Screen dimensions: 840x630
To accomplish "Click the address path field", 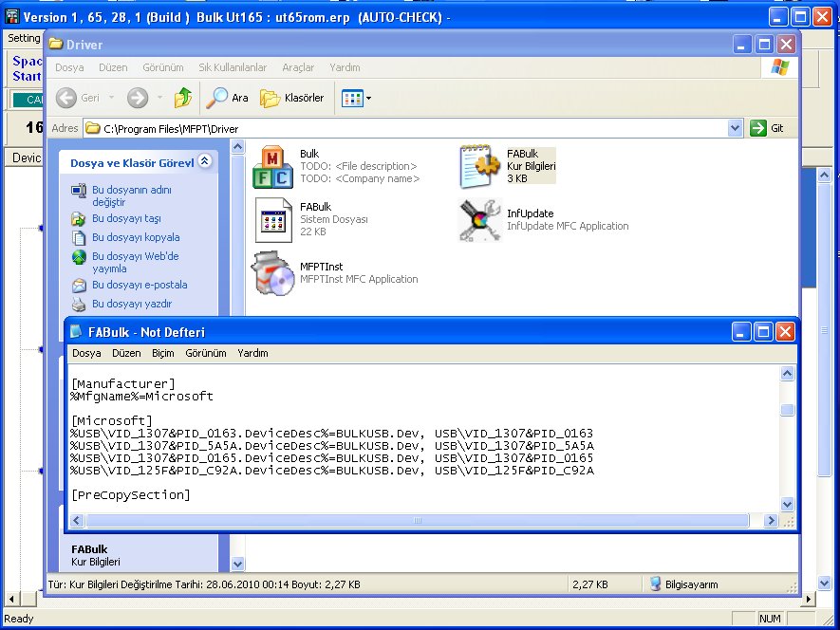I will pos(405,129).
